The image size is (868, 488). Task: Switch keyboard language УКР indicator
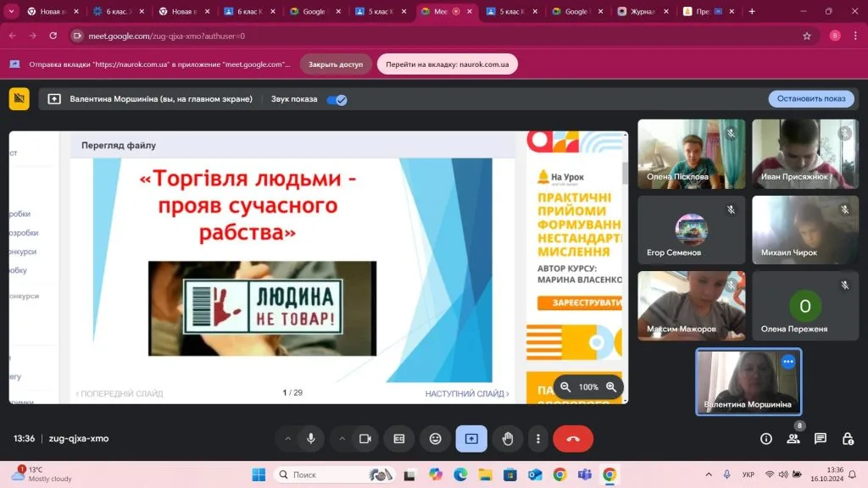click(x=748, y=474)
